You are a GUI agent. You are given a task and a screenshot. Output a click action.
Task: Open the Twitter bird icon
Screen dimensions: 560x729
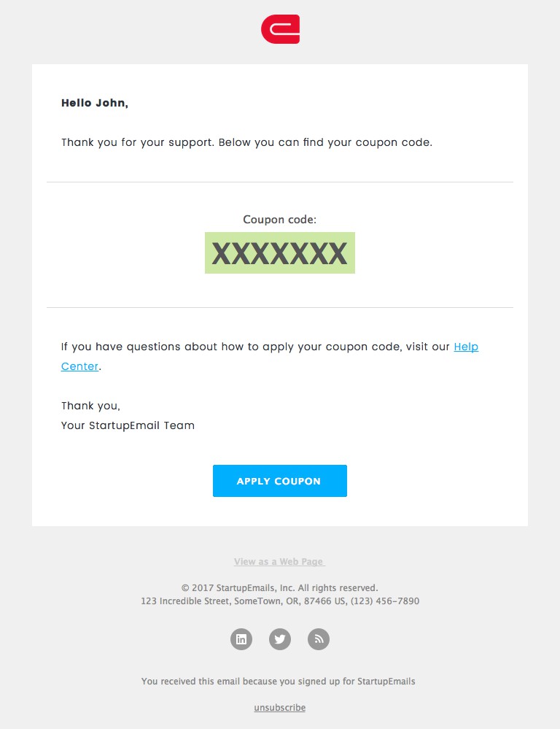280,639
